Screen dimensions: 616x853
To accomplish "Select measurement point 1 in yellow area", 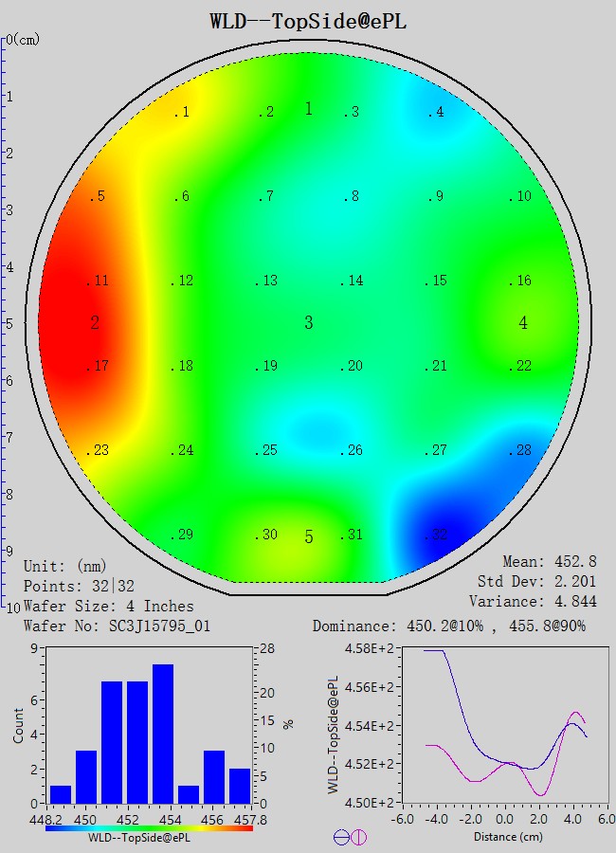I will pyautogui.click(x=181, y=113).
